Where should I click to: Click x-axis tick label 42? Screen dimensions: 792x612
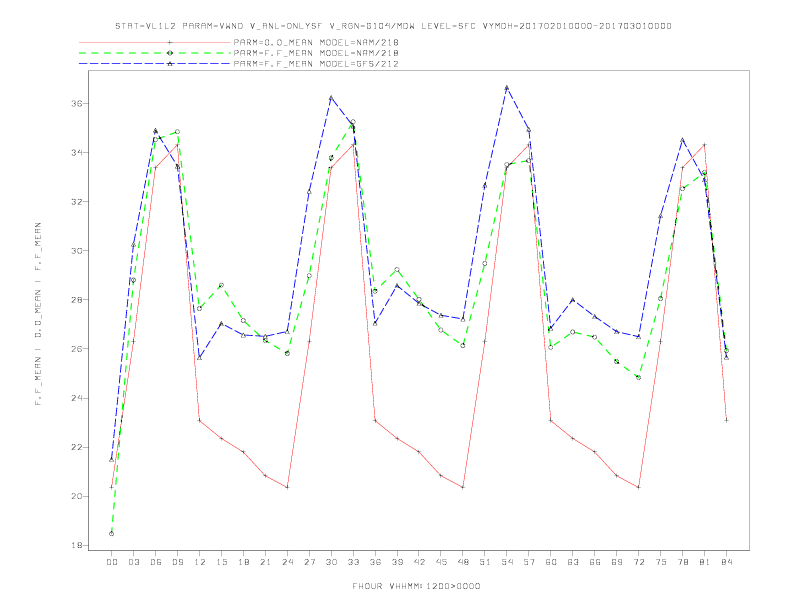tap(419, 562)
